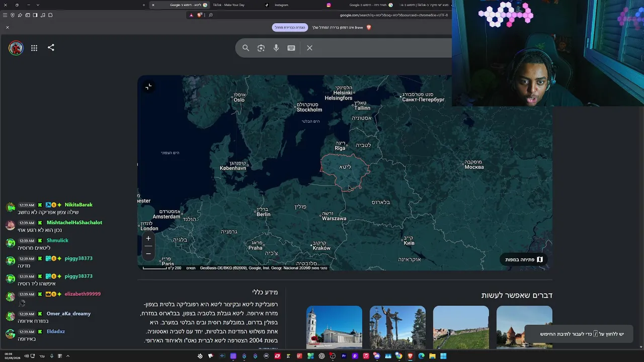Zoom in on the map
Viewport: 644px width, 362px height.
point(148,239)
